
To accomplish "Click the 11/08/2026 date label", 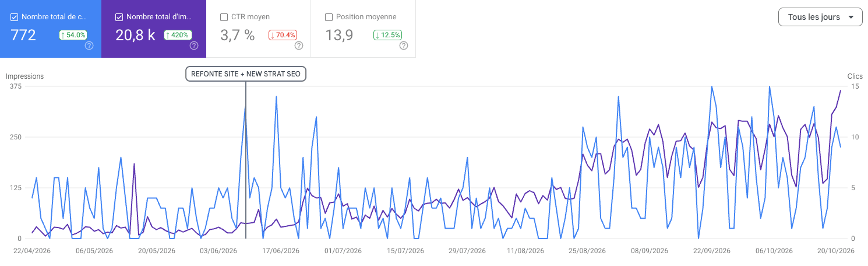I will click(525, 251).
